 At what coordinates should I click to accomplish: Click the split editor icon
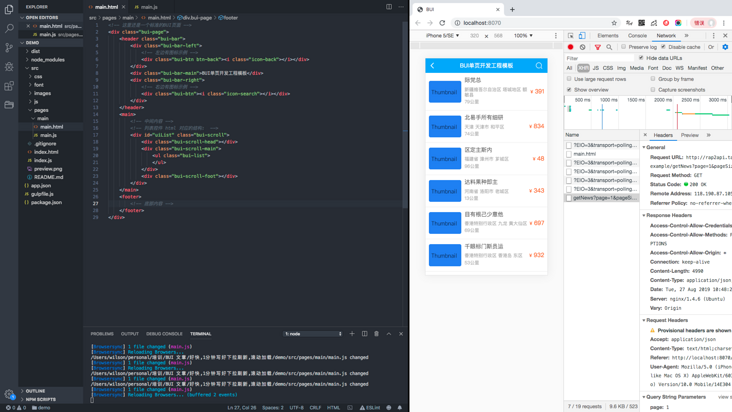389,7
